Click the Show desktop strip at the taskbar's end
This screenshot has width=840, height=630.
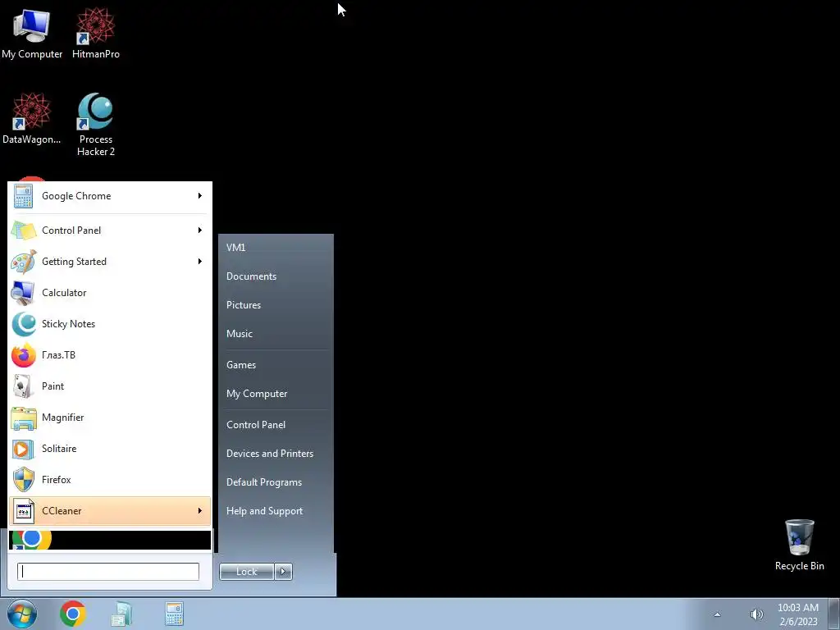click(x=834, y=614)
